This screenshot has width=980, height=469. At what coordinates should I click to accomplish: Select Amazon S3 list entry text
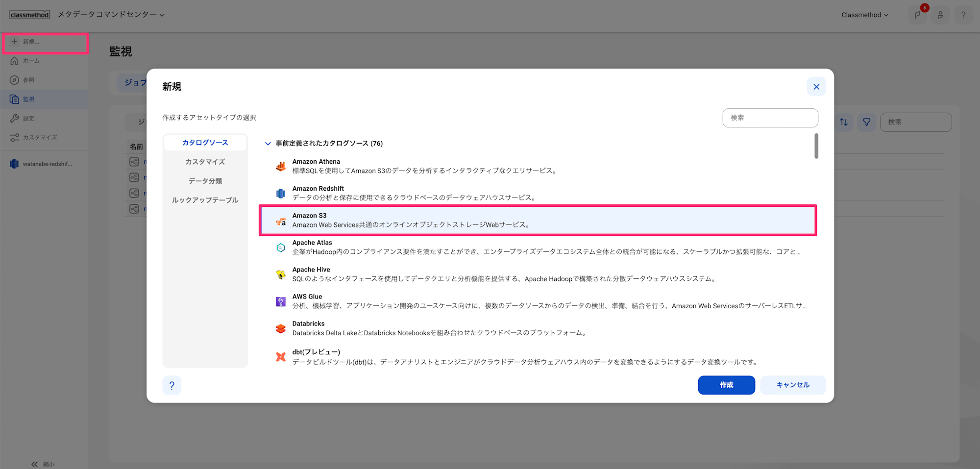pos(309,216)
